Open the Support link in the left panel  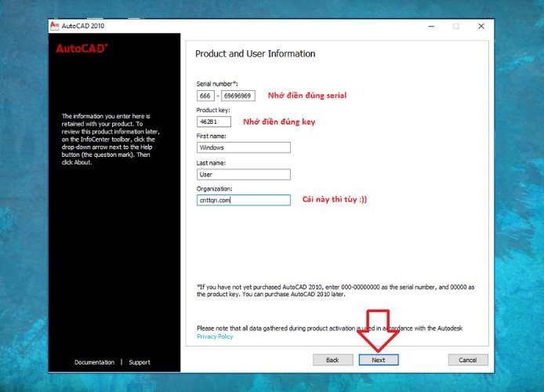point(140,362)
